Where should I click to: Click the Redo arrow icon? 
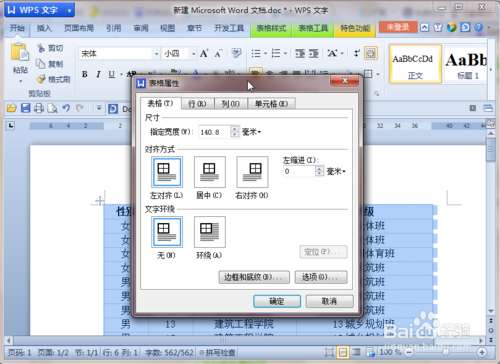point(79,108)
